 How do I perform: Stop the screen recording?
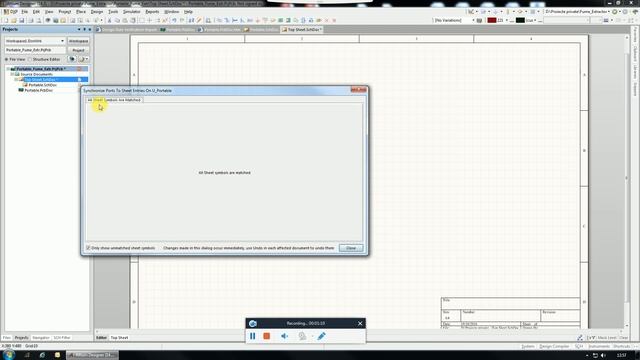click(x=267, y=336)
